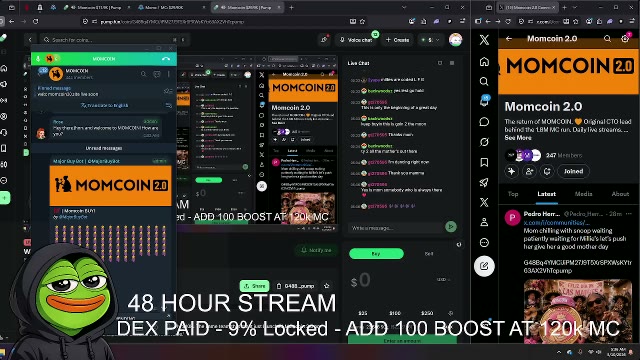Open Profile icon in the X sidebar
The height and width of the screenshot is (360, 640).
484,222
